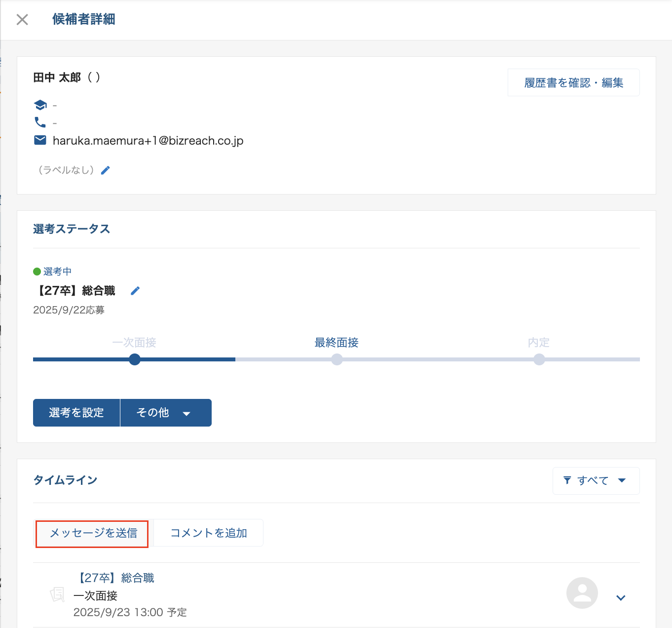Click the 一次面接 progress step marker
Screen dimensions: 672x628
(x=135, y=359)
